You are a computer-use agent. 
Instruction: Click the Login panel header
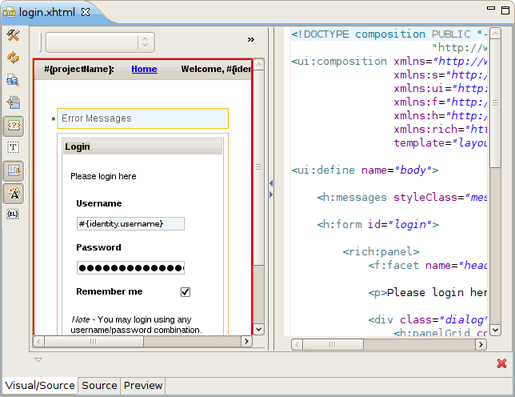[x=142, y=147]
